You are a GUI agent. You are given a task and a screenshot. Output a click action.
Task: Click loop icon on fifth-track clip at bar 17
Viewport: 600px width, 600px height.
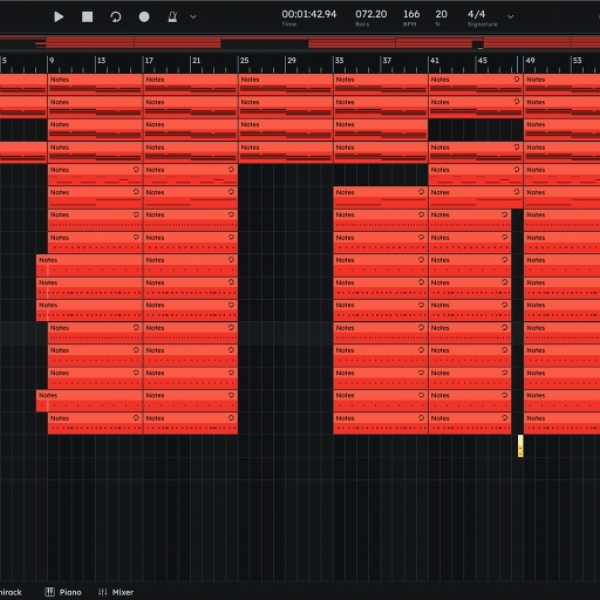click(x=231, y=169)
